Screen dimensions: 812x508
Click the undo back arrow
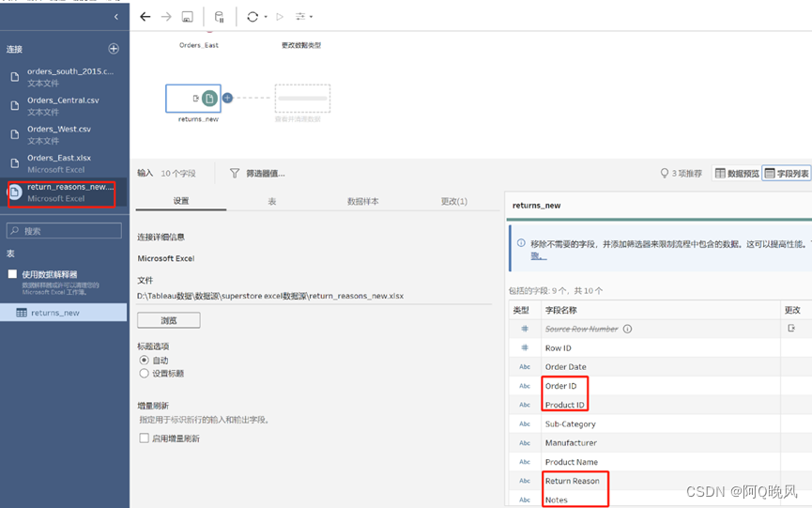click(x=145, y=17)
